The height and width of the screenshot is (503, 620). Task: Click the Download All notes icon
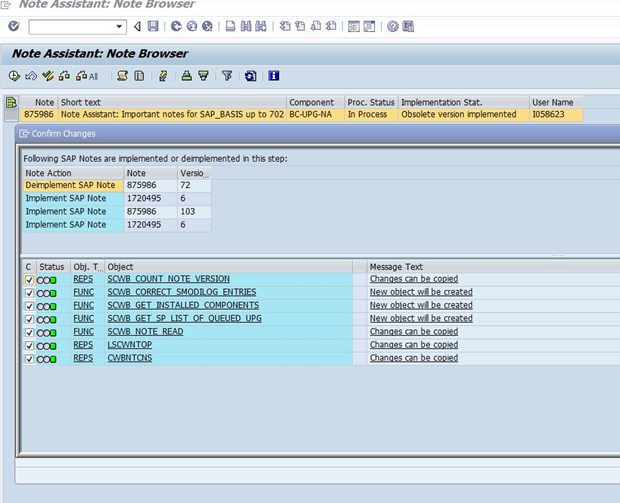[87, 76]
